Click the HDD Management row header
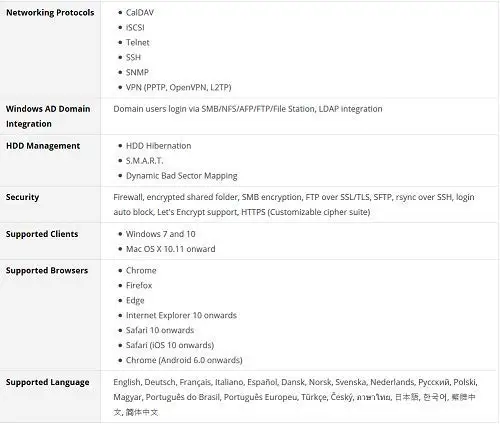The image size is (500, 424). tap(43, 146)
